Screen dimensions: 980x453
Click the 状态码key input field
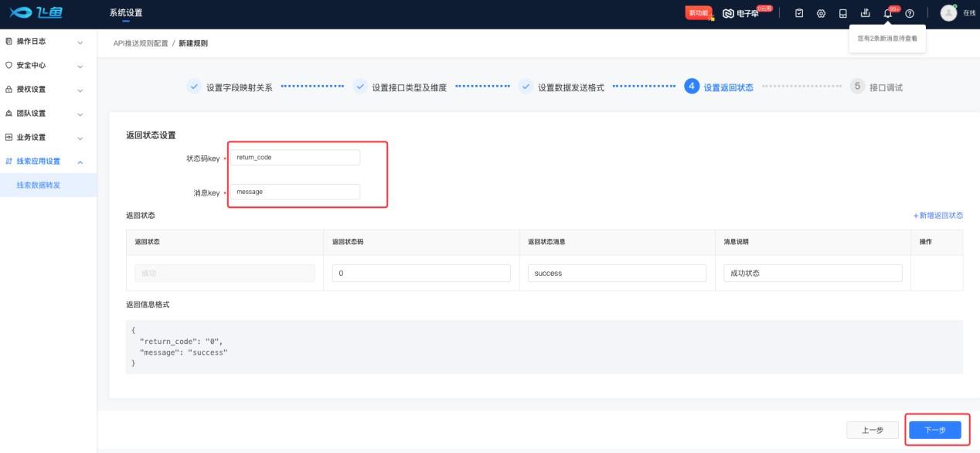click(294, 158)
